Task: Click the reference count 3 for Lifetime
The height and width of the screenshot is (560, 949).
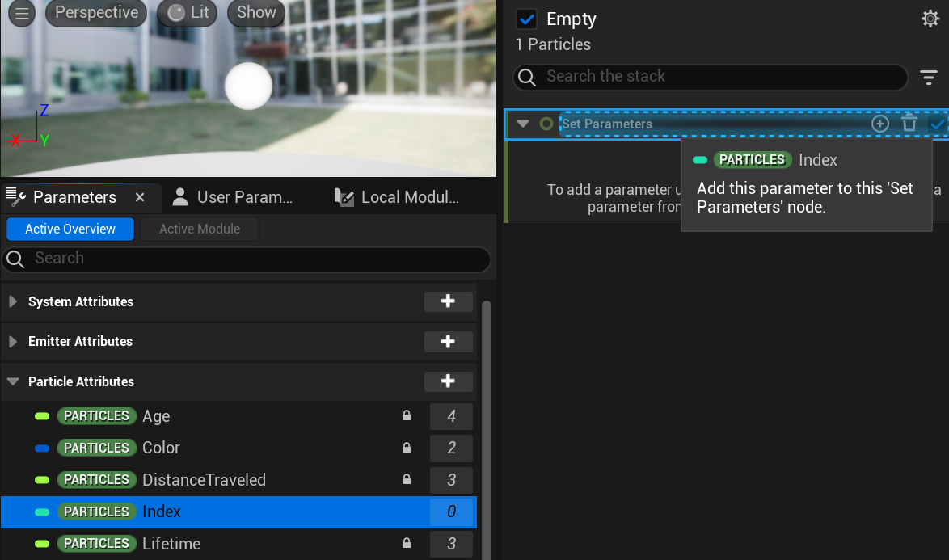Action: pyautogui.click(x=452, y=544)
